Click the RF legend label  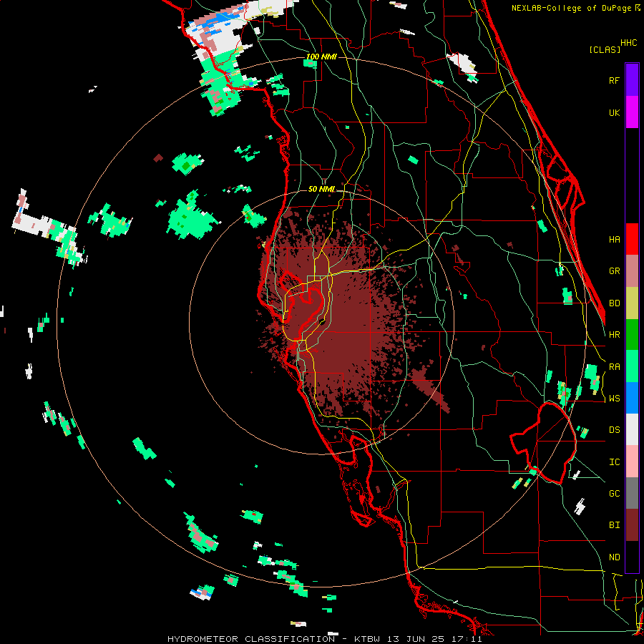pos(614,80)
